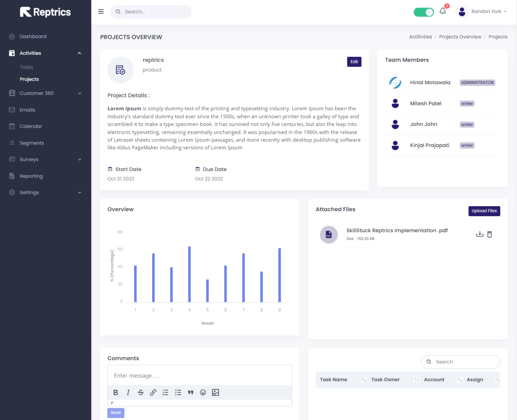
Task: Apply italic formatting in comments editor
Action: click(128, 392)
